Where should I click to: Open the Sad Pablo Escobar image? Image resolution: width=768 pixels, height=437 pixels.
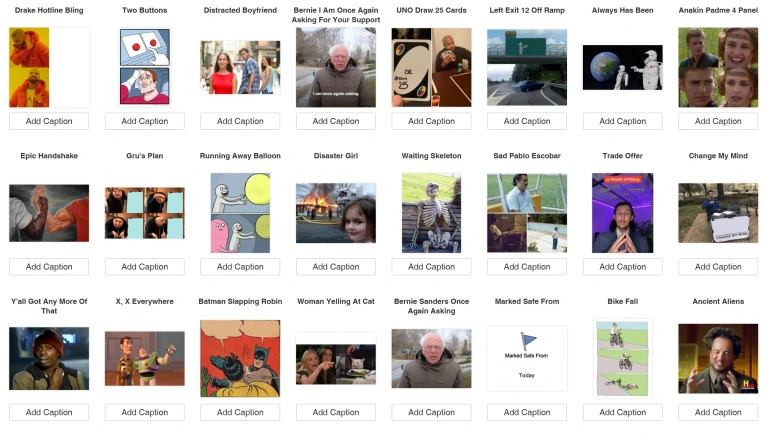[527, 213]
